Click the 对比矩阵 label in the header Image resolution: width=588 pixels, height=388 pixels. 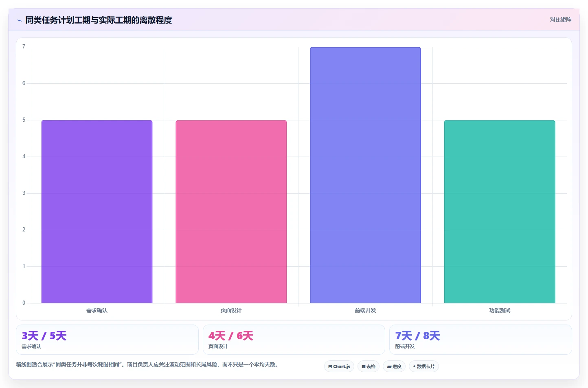560,20
